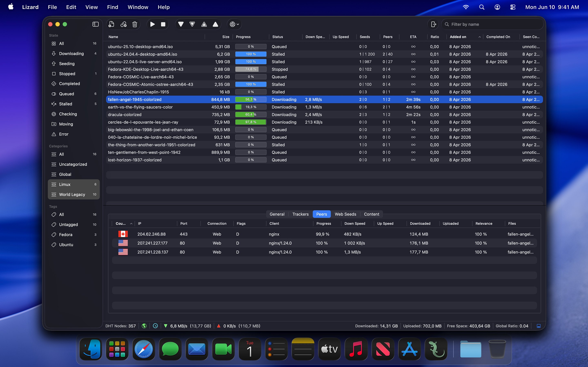Click the sign-out icon beside filter field
This screenshot has width=588, height=367.
pyautogui.click(x=433, y=24)
